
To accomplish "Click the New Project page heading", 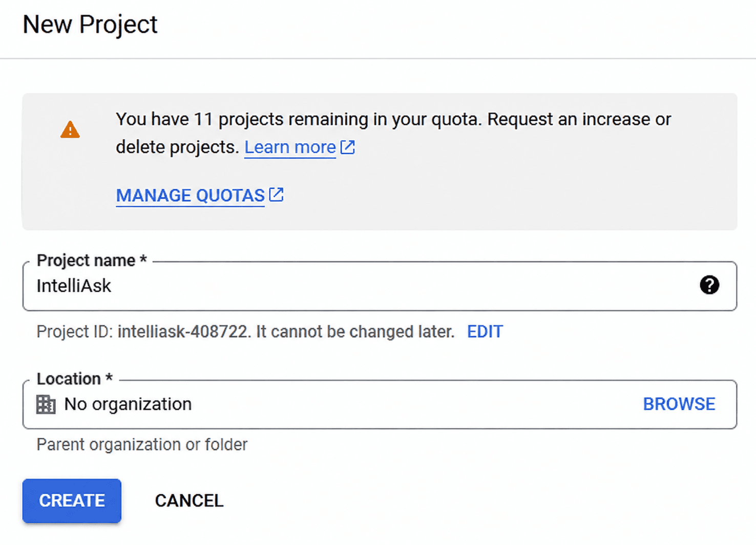I will pyautogui.click(x=90, y=25).
